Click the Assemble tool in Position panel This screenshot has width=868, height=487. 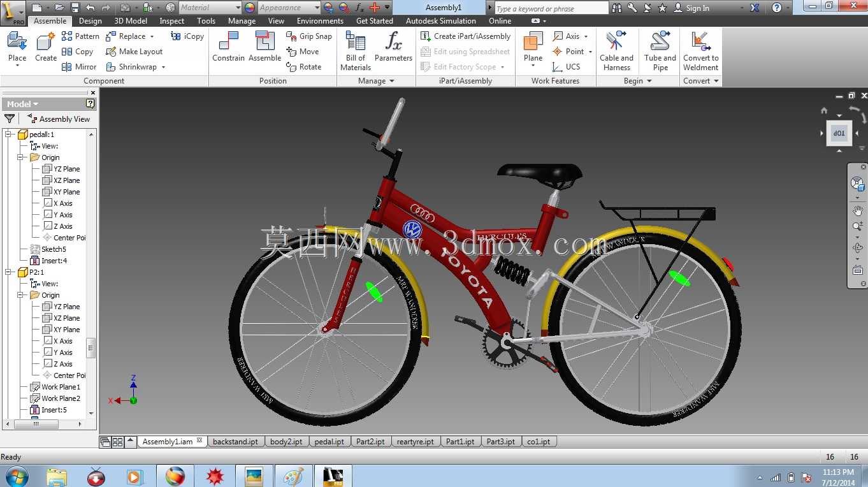pyautogui.click(x=265, y=48)
